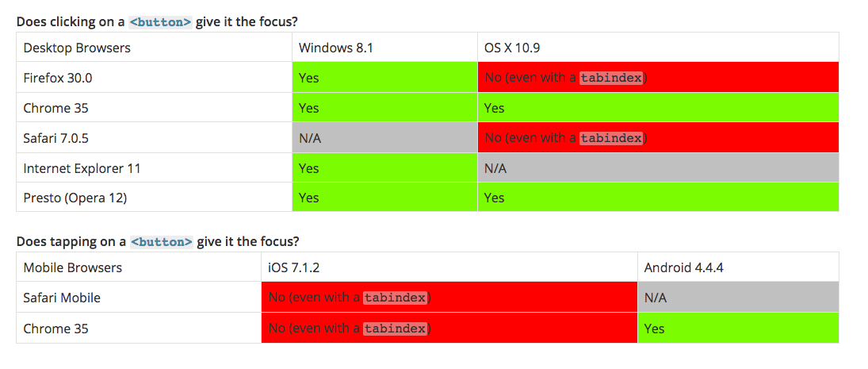Viewport: 868px width, 369px height.
Task: Select the Internet Explorer 11 Yes cell
Action: point(384,167)
